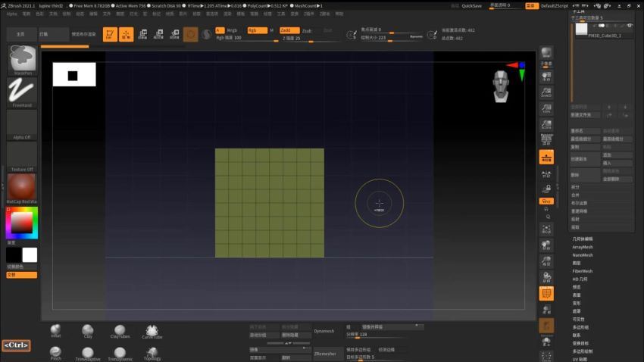Pick a hue in the color picker square
This screenshot has height=362, width=644.
pyautogui.click(x=22, y=223)
